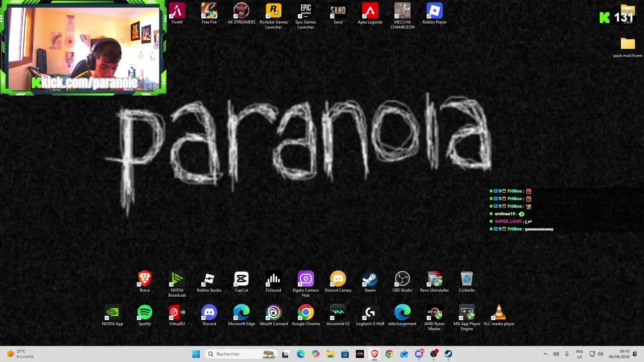Select the Roblox Studio shortcut
The width and height of the screenshot is (644, 362).
point(209,282)
